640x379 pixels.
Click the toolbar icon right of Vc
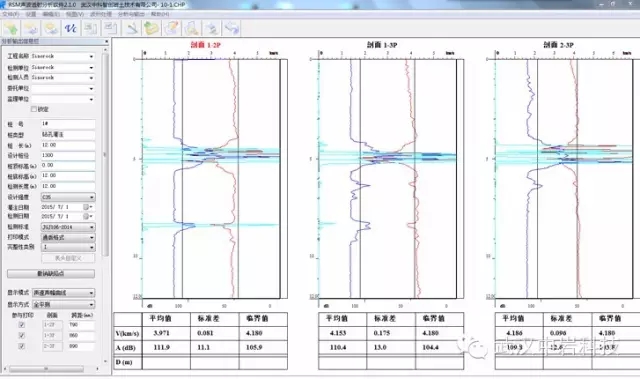(x=90, y=28)
